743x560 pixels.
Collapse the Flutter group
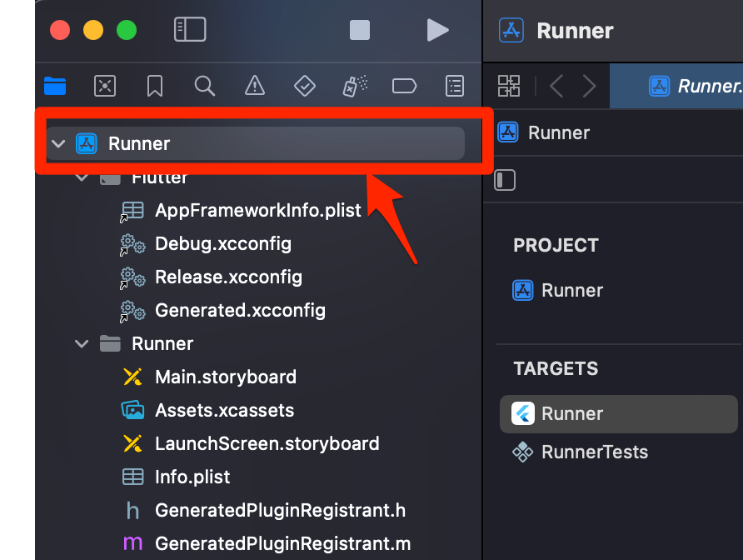82,177
